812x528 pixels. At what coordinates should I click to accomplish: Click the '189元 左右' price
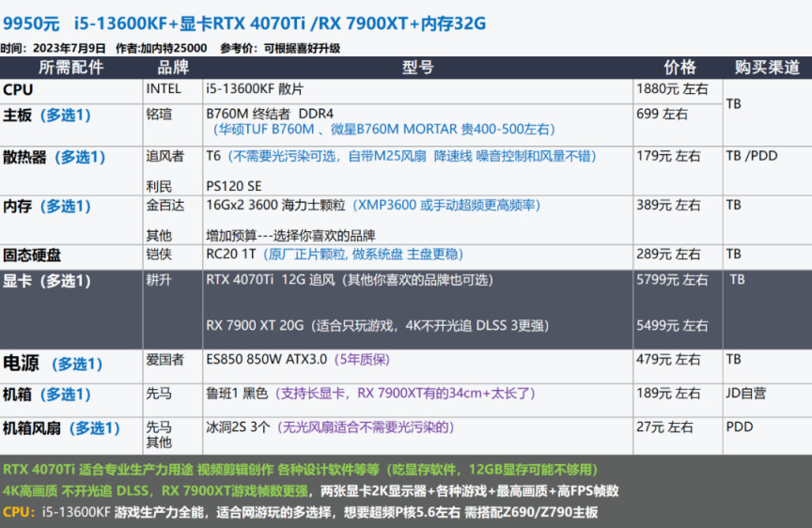(668, 394)
